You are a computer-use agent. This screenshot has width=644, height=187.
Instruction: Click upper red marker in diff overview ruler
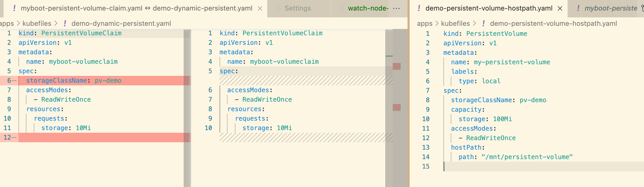[x=396, y=66]
